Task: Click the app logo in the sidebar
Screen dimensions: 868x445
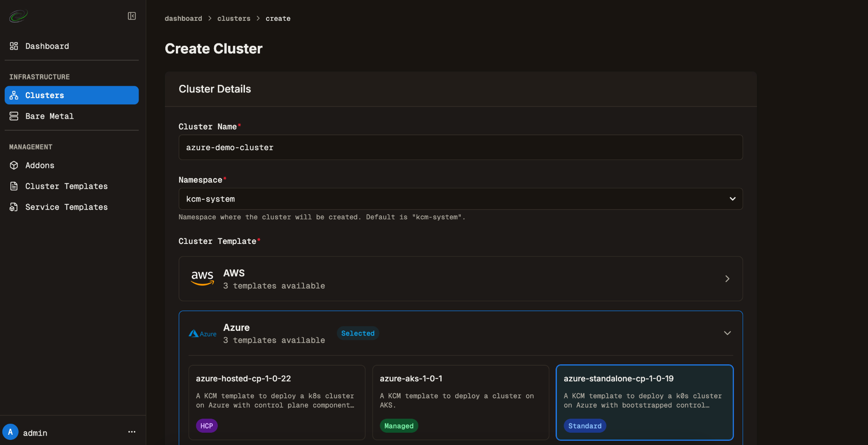Action: pyautogui.click(x=18, y=16)
